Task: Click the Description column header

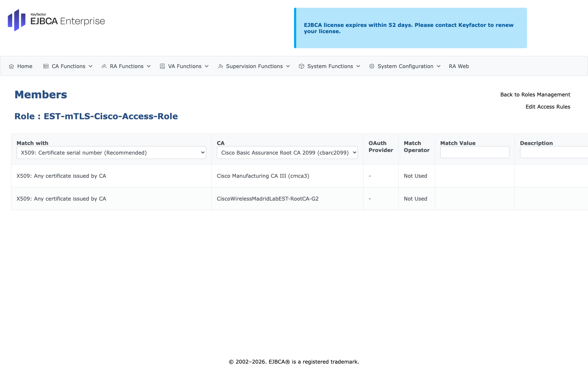Action: [x=536, y=143]
